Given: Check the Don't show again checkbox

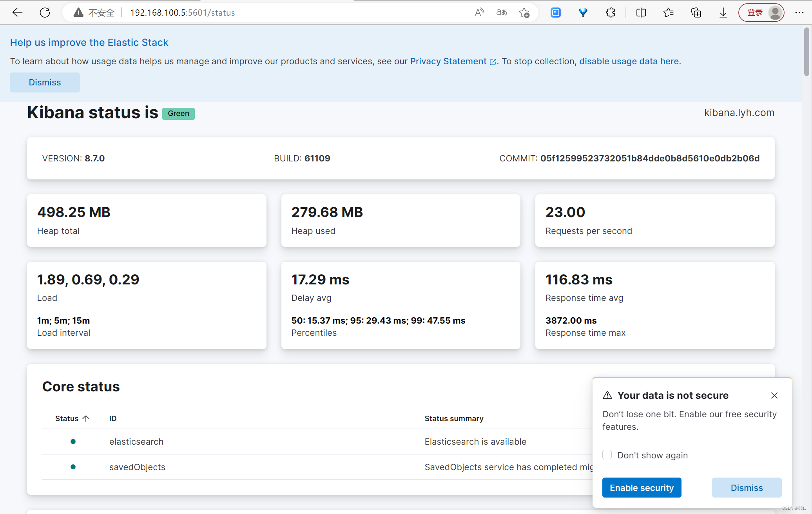Looking at the screenshot, I should tap(607, 455).
